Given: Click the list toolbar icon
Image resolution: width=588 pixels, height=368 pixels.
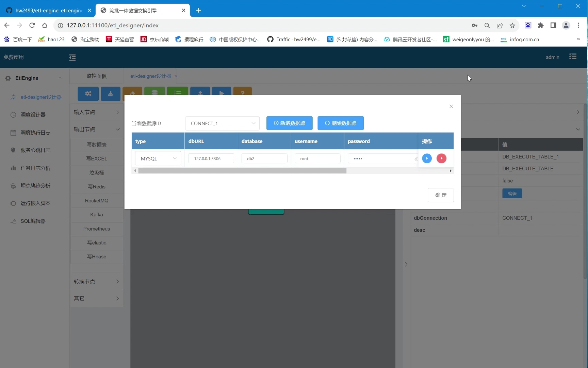Looking at the screenshot, I should pos(177,92).
